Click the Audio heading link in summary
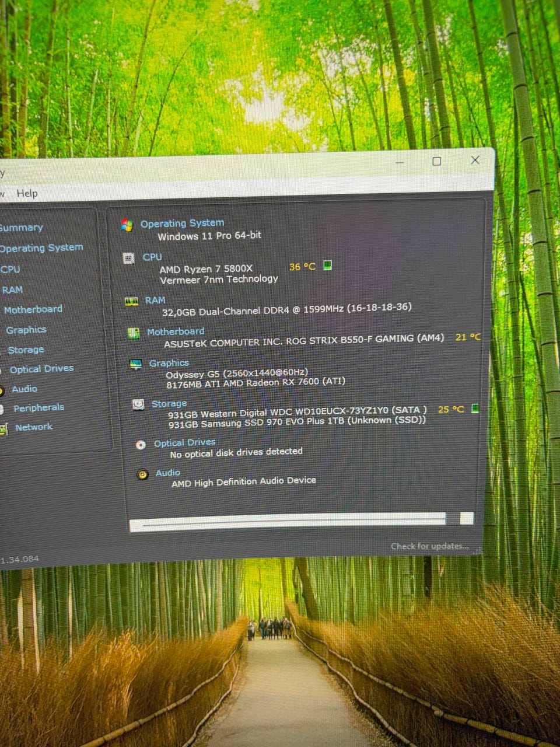The image size is (560, 747). pyautogui.click(x=168, y=473)
